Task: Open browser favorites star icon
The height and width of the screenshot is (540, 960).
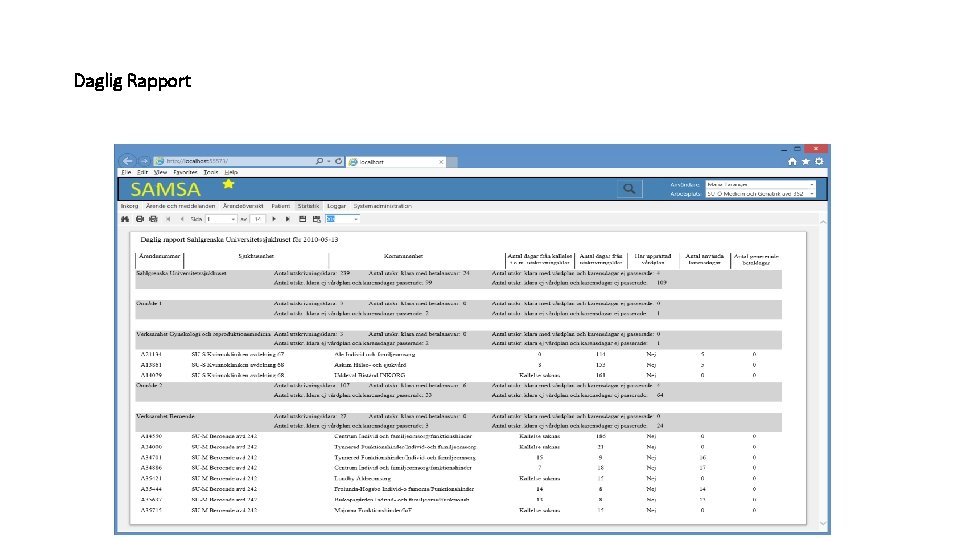Action: tap(806, 162)
